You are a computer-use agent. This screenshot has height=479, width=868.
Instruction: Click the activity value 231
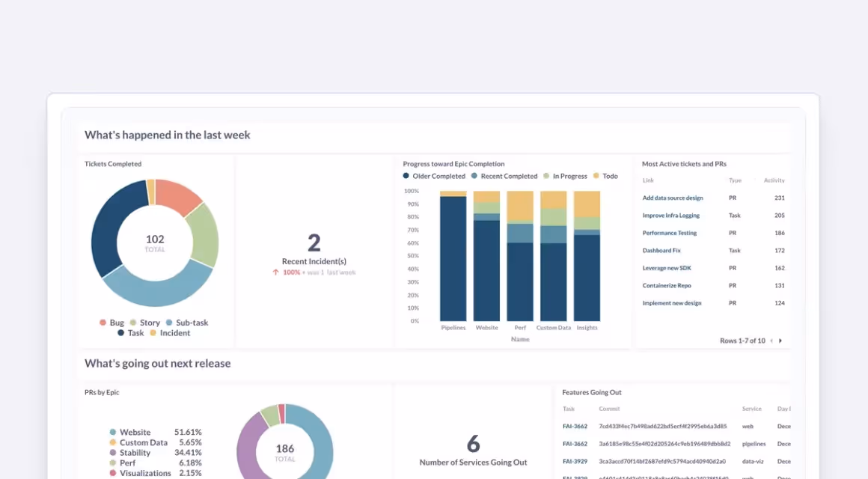(780, 198)
